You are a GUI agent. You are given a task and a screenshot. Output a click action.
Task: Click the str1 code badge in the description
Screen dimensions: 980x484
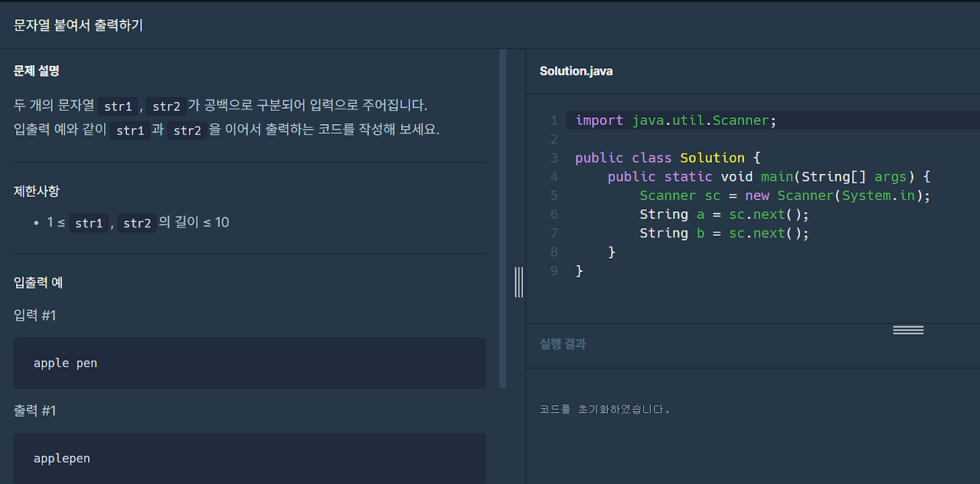pyautogui.click(x=119, y=106)
